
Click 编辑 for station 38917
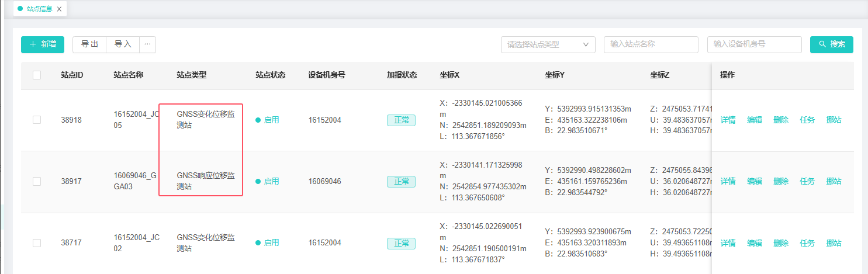[x=755, y=182]
